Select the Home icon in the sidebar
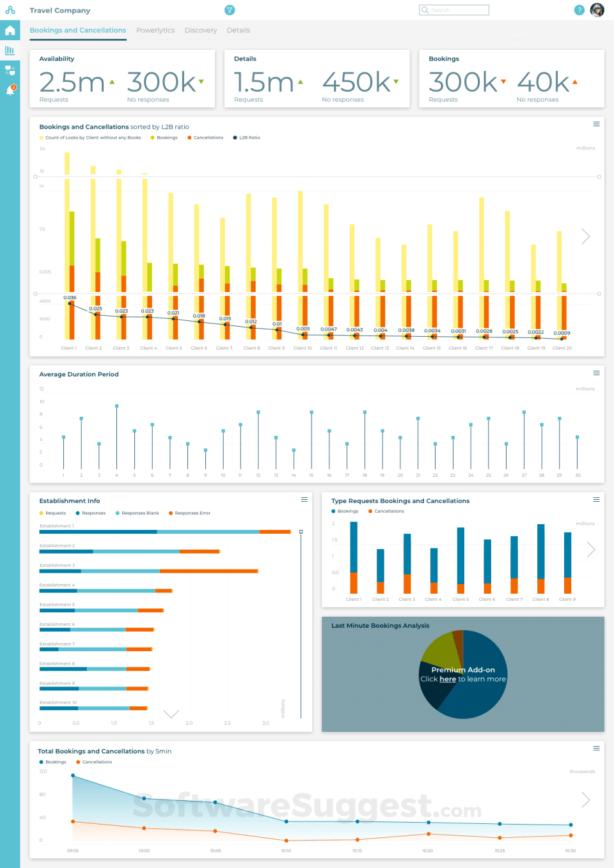The height and width of the screenshot is (868, 614). pos(10,29)
